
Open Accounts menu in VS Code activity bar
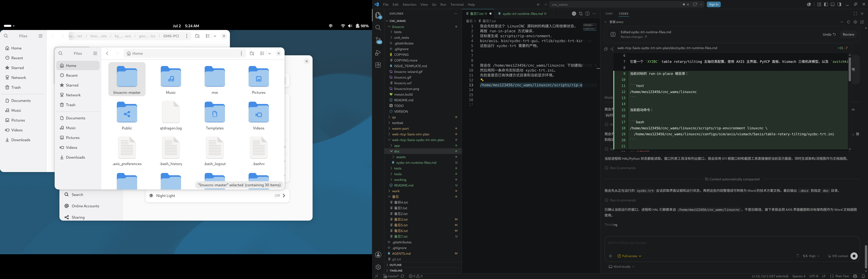(378, 255)
